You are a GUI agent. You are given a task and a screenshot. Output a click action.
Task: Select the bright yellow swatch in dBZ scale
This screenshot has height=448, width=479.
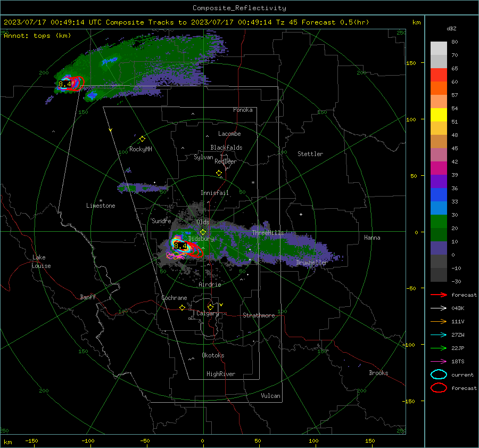click(439, 115)
